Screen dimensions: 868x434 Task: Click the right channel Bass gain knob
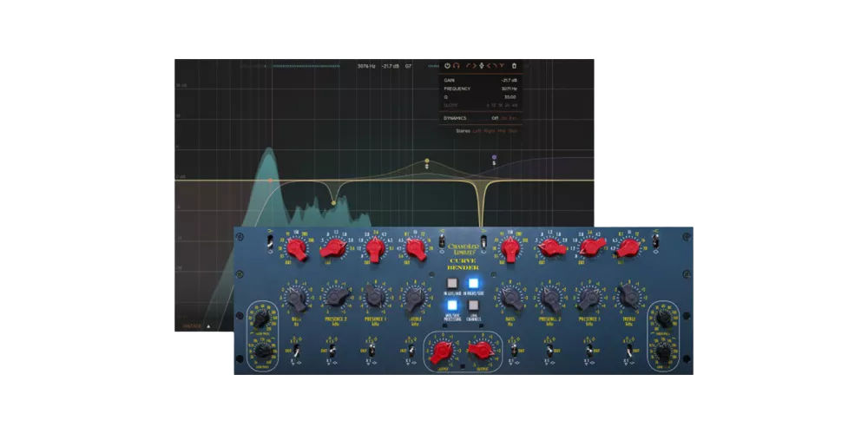tap(511, 299)
